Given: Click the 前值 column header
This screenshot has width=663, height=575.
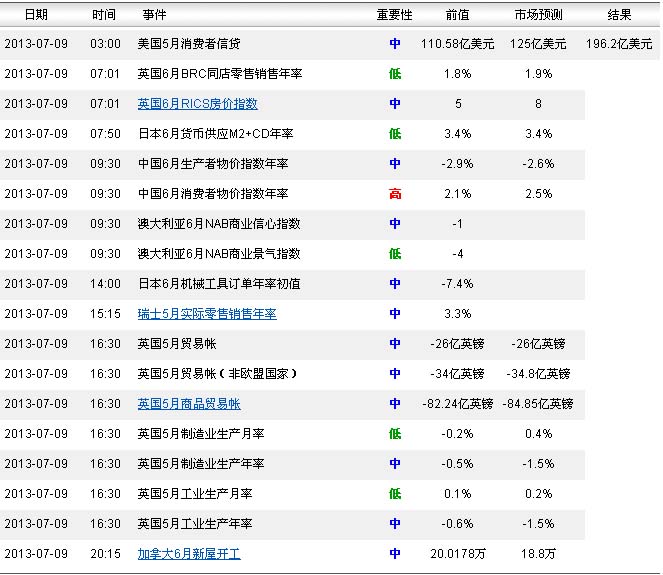Looking at the screenshot, I should 458,15.
